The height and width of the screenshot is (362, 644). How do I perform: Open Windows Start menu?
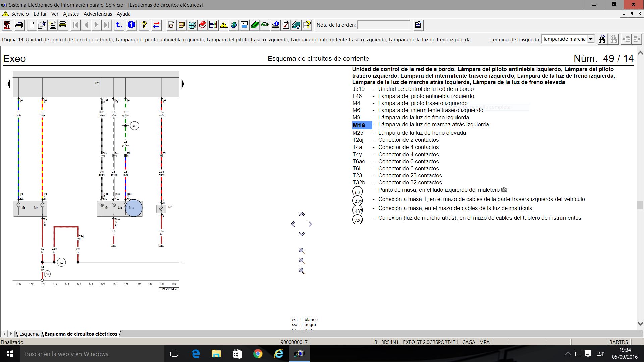pos(10,354)
